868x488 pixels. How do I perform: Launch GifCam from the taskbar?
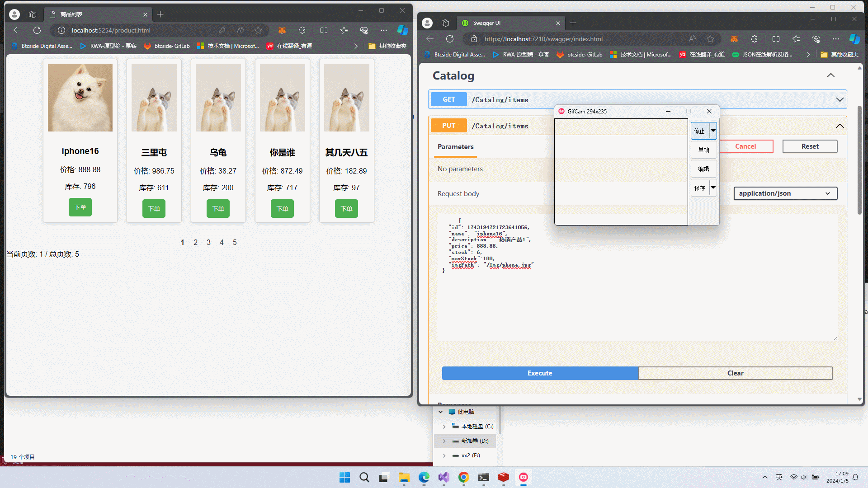(524, 477)
